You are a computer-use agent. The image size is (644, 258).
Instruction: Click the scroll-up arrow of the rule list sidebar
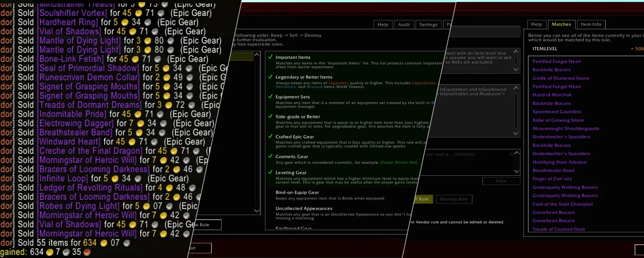coord(257,55)
